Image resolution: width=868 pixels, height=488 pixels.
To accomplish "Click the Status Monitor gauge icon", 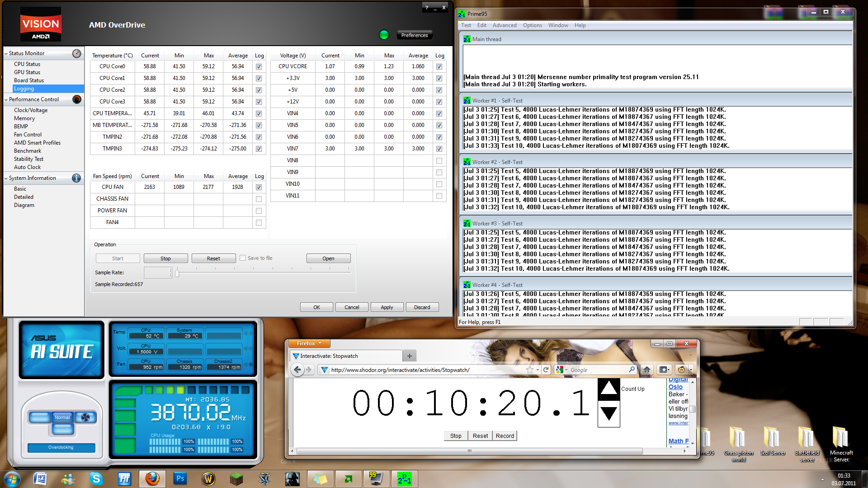I will coord(77,53).
